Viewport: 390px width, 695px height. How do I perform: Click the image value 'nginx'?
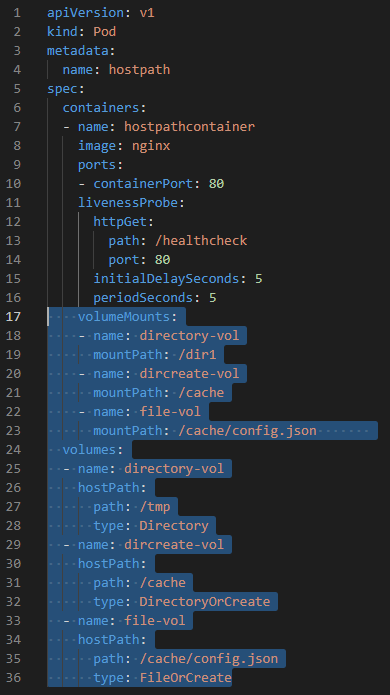(151, 146)
